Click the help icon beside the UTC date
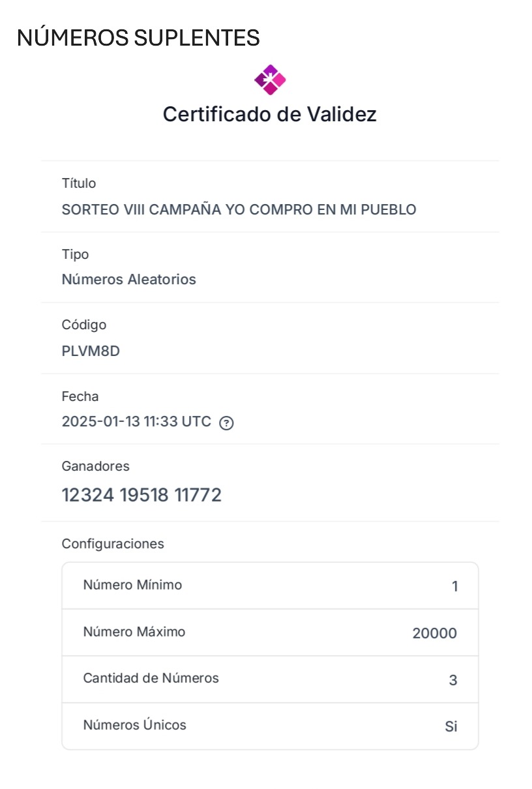532x789 pixels. point(226,423)
